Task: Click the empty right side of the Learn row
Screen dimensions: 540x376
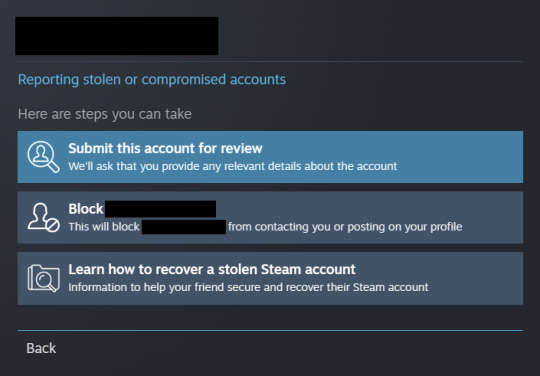Action: (477, 278)
